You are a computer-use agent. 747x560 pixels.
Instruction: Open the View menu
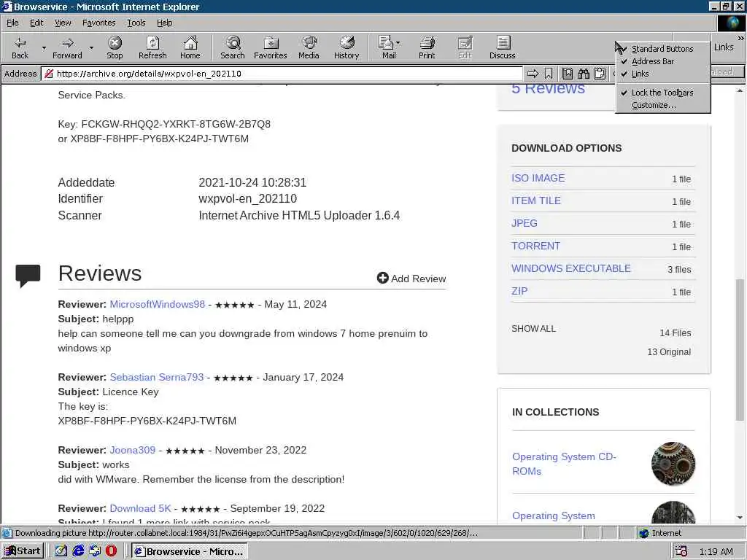63,23
